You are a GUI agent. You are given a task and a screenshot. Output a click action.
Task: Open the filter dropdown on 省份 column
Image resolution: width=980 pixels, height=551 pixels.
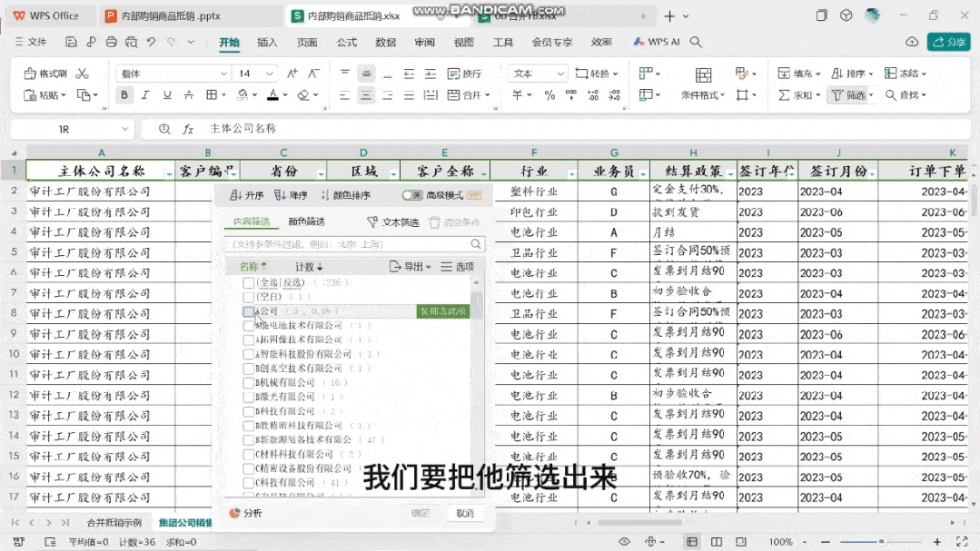pyautogui.click(x=321, y=173)
